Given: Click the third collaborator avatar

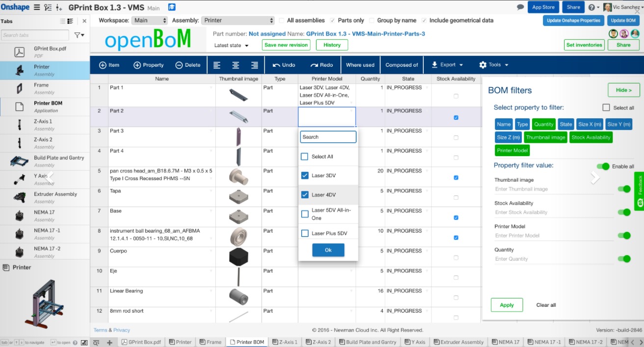Looking at the screenshot, I should click(x=635, y=33).
